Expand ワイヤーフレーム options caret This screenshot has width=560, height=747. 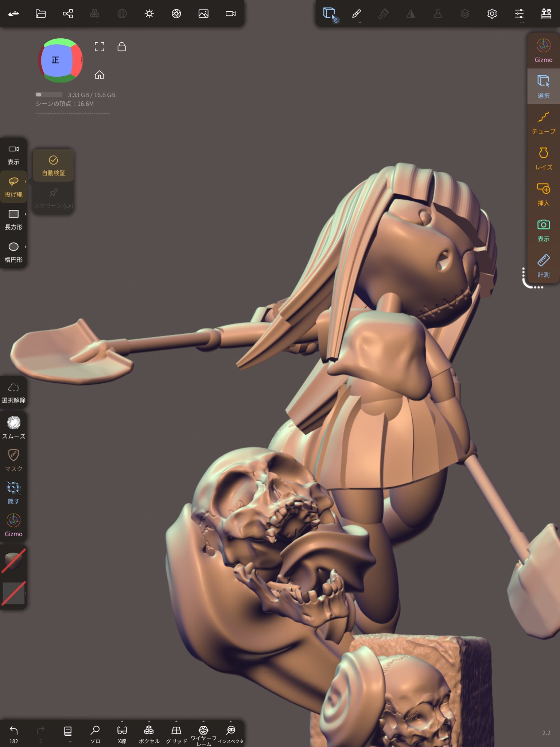click(203, 721)
